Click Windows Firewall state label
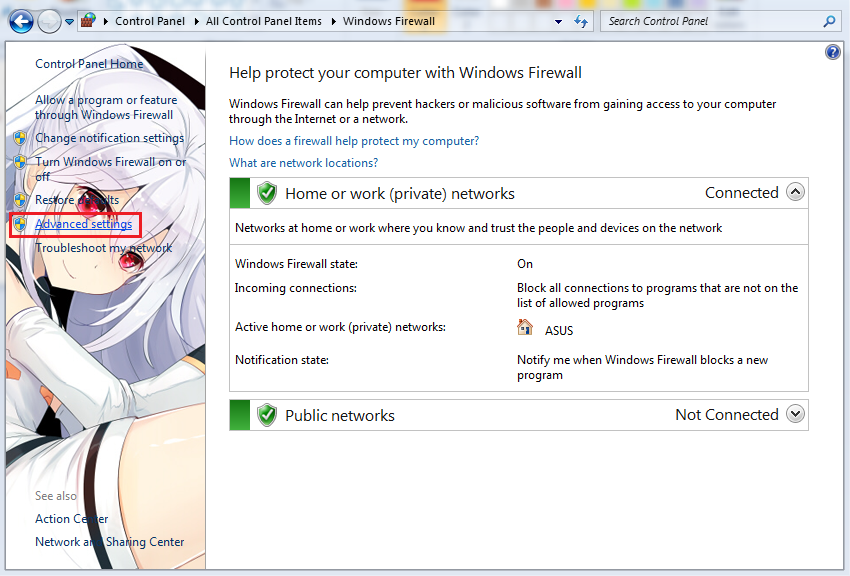850x576 pixels. (297, 264)
